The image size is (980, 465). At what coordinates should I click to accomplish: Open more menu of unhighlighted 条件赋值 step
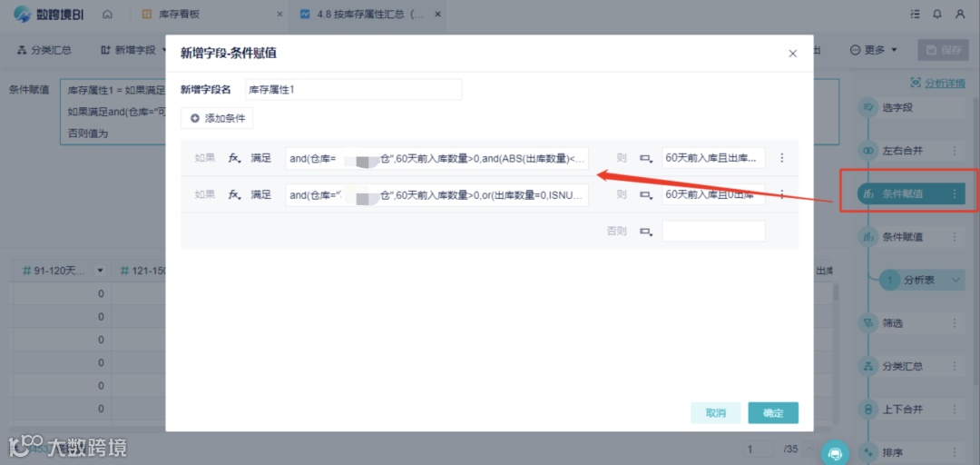pyautogui.click(x=955, y=237)
